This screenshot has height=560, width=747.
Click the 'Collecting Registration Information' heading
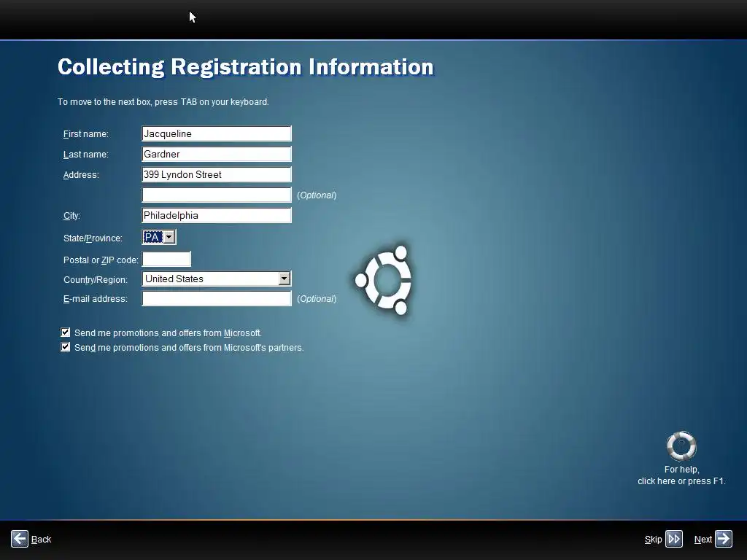point(245,66)
